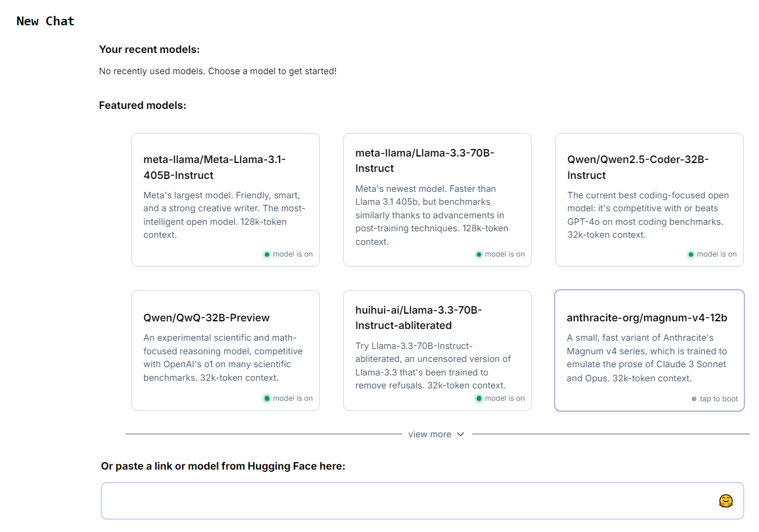The height and width of the screenshot is (532, 759).
Task: Click the Hugging Face emoji icon
Action: coord(725,501)
